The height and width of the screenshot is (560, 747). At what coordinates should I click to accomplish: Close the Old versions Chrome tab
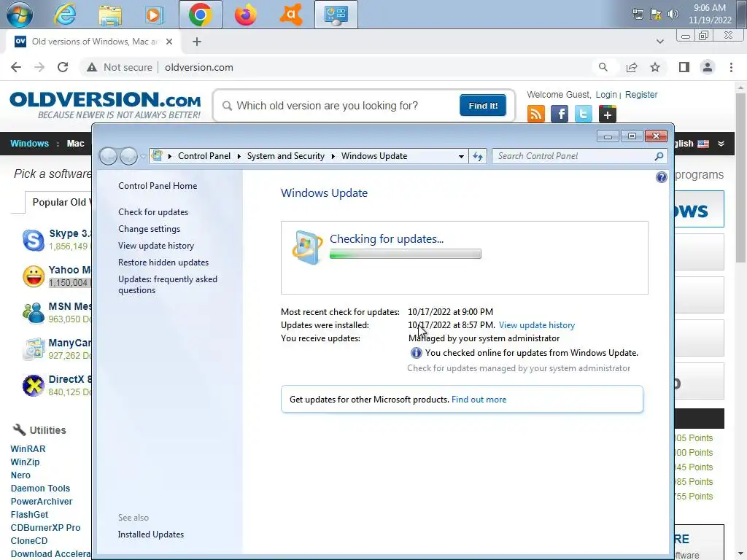click(169, 42)
